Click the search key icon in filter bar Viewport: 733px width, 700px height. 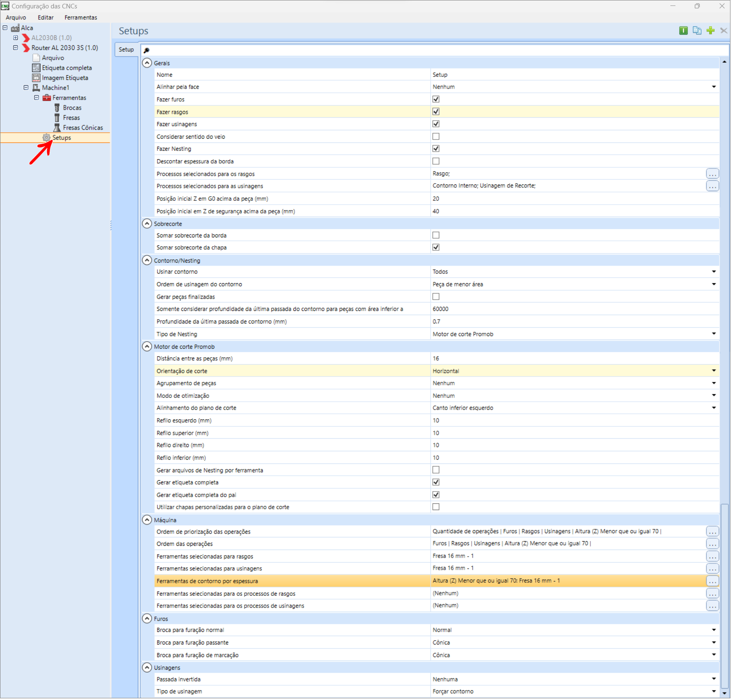click(x=147, y=50)
